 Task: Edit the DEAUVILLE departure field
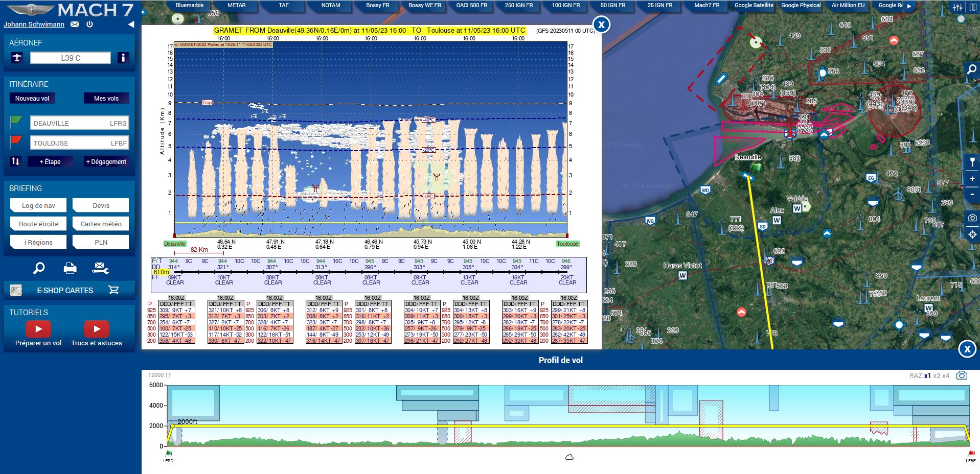pos(79,123)
